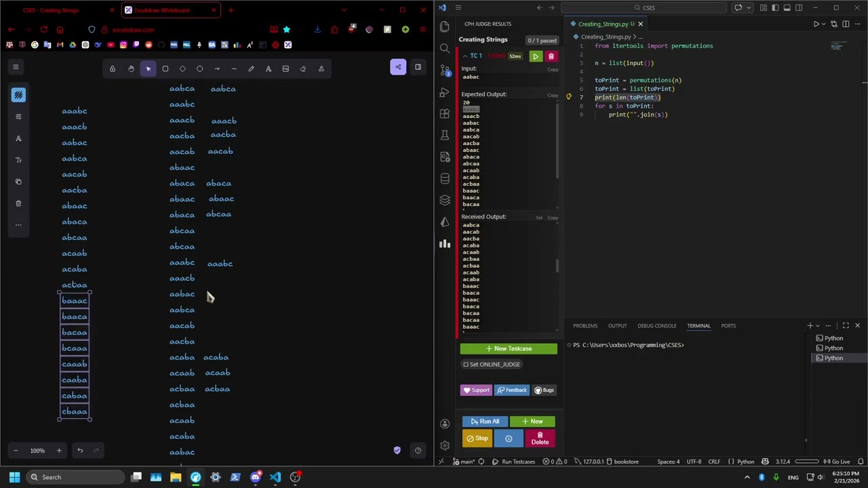Open the Feedback link
868x488 pixels.
pos(511,390)
